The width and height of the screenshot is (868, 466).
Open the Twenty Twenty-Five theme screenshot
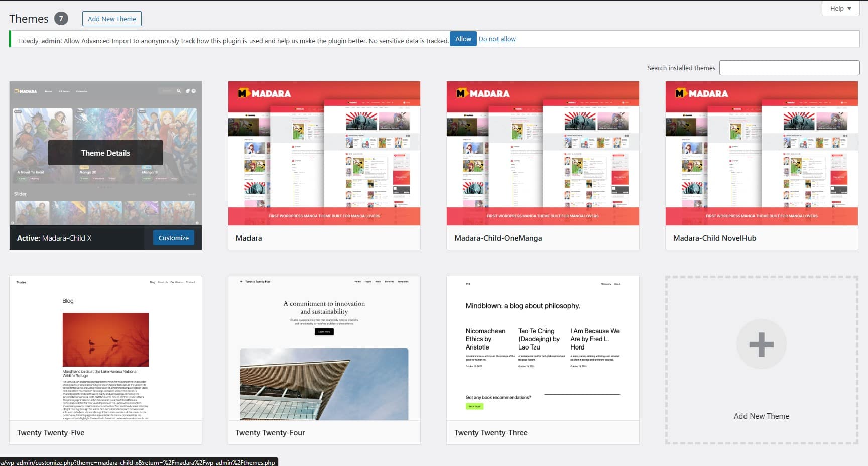105,348
